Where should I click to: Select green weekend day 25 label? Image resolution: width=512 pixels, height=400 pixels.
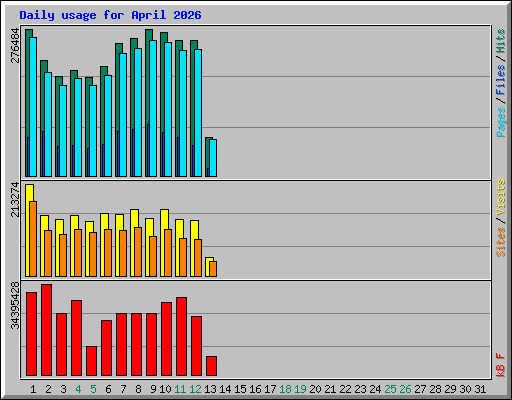pos(390,389)
